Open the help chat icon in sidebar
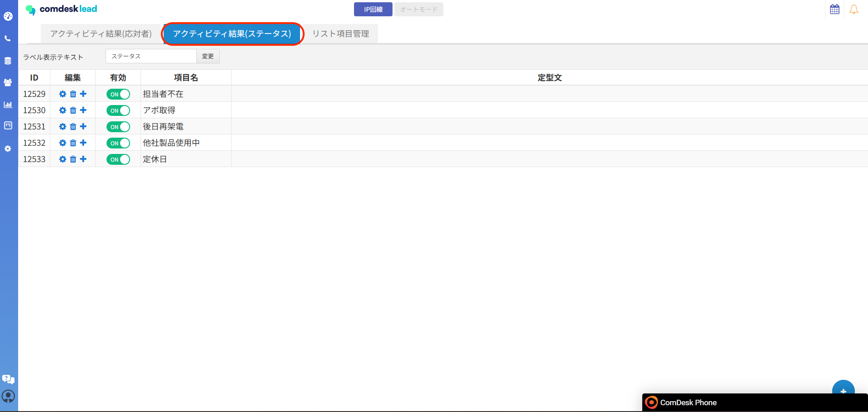Image resolution: width=868 pixels, height=412 pixels. [x=8, y=379]
